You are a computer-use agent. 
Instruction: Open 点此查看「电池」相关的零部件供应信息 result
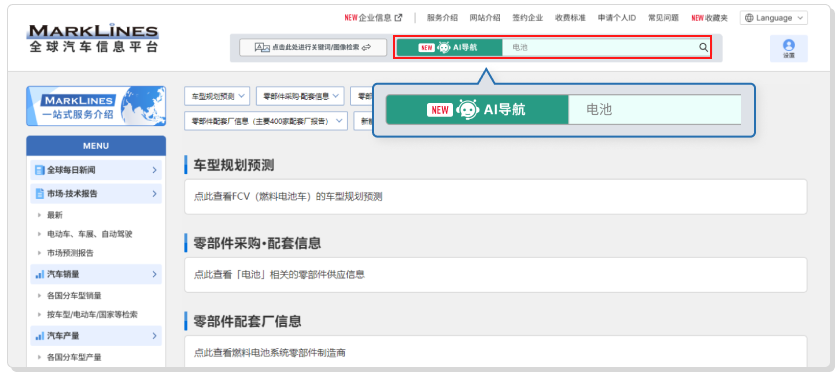click(496, 275)
